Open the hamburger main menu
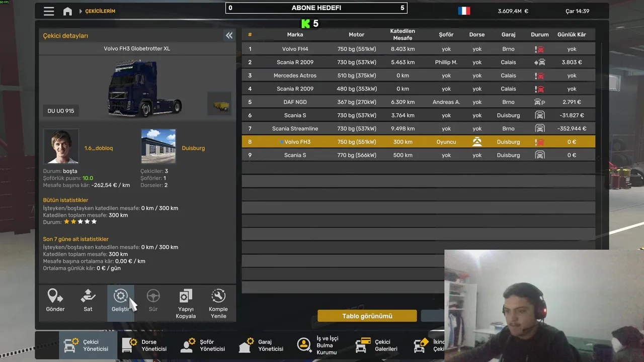644x362 pixels. pyautogui.click(x=49, y=11)
